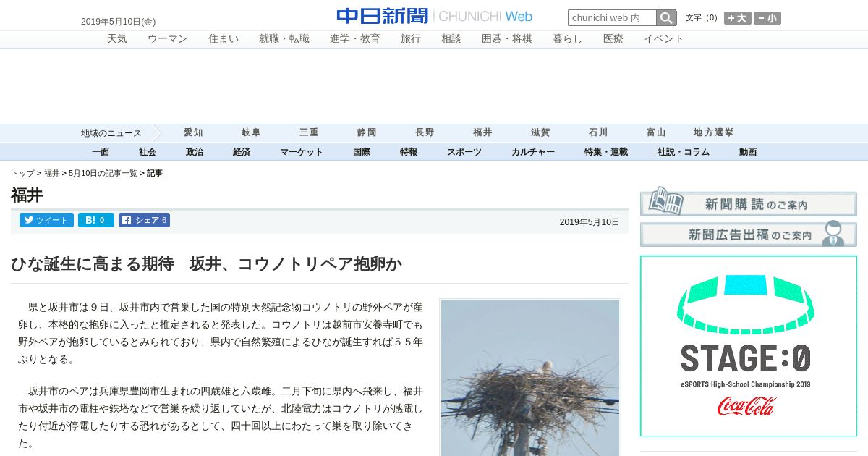Screen dimensions: 868x456
Task: Open the 進学・教育 menu item
Action: pos(355,39)
